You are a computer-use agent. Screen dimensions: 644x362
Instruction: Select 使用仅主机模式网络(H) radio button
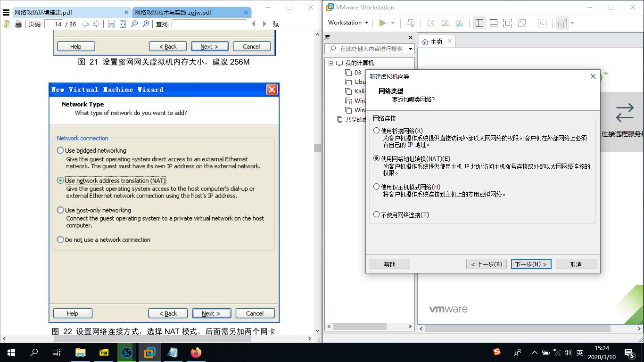[376, 187]
